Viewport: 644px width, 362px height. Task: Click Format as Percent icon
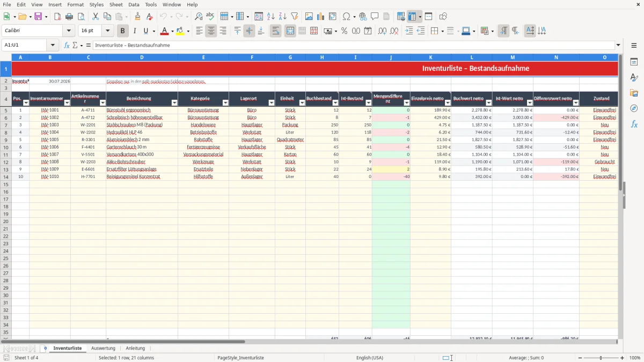point(344,31)
